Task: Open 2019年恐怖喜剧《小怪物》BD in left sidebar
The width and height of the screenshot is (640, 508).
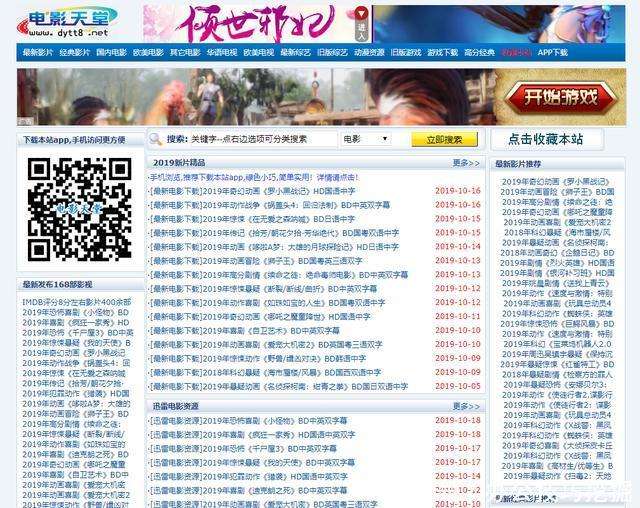Action: (x=76, y=313)
